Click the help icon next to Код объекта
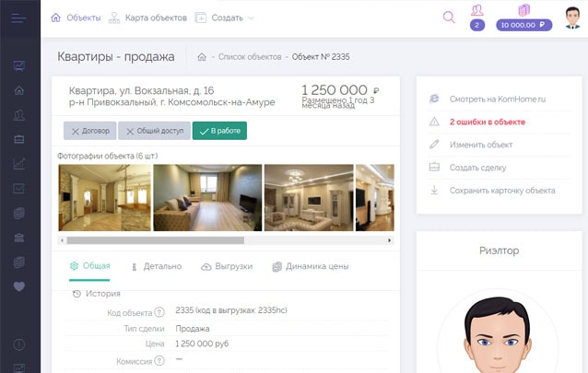Screen dimensions: 588x373 point(159,312)
